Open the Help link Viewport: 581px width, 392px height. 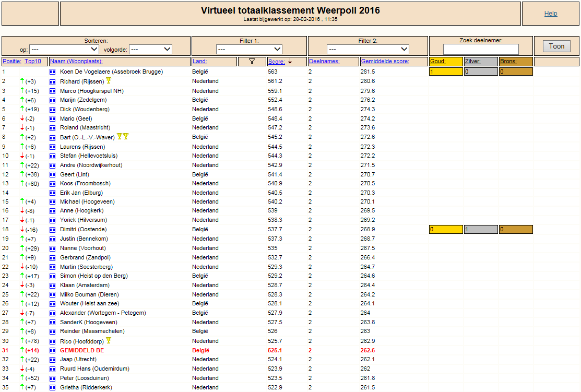coord(551,14)
